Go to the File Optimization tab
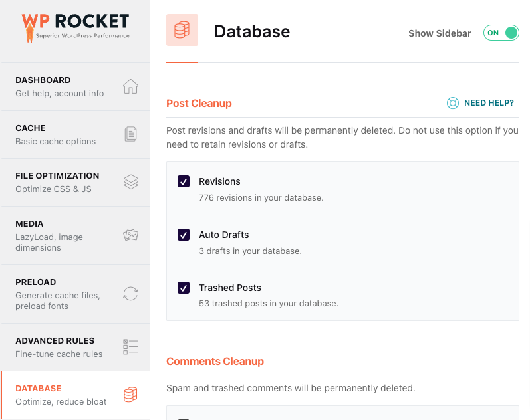This screenshot has width=530, height=420. pyautogui.click(x=76, y=183)
